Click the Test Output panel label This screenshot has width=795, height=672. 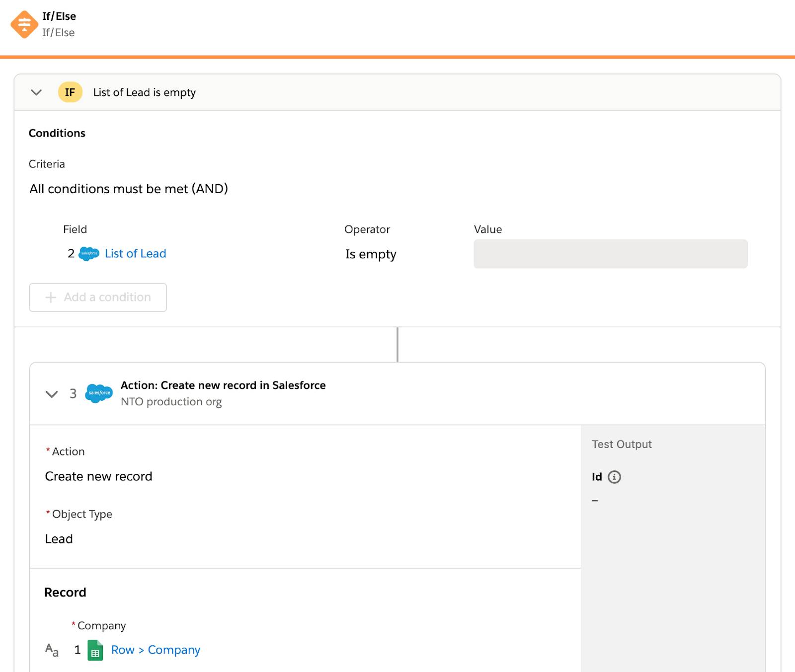622,444
